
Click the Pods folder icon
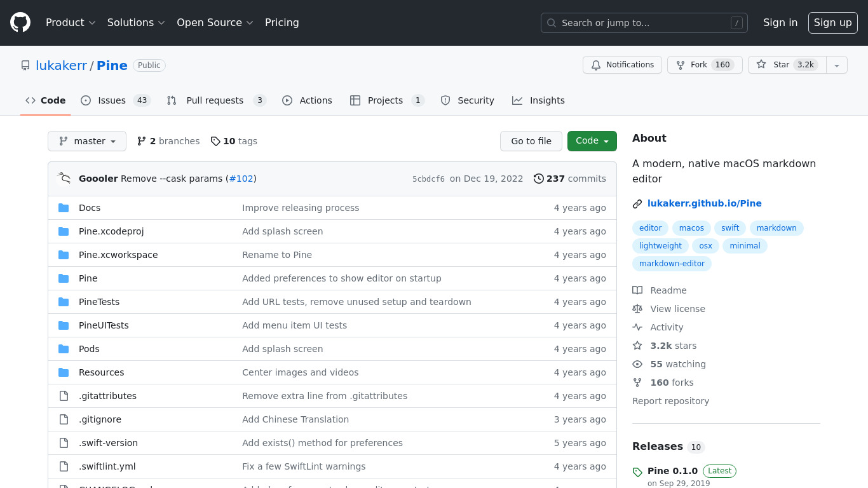64,349
